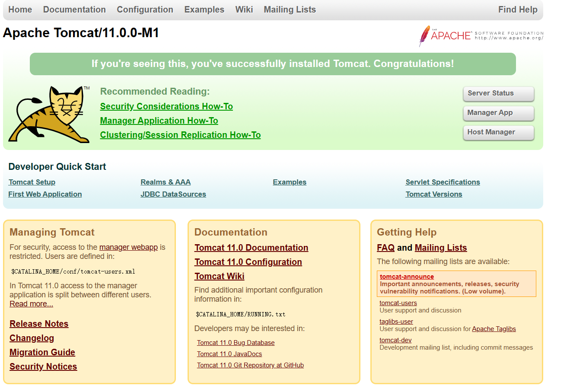Click the Apache Tomcat/11.0.0-M1 heading
Viewport: 586px width, 392px height.
(x=81, y=33)
